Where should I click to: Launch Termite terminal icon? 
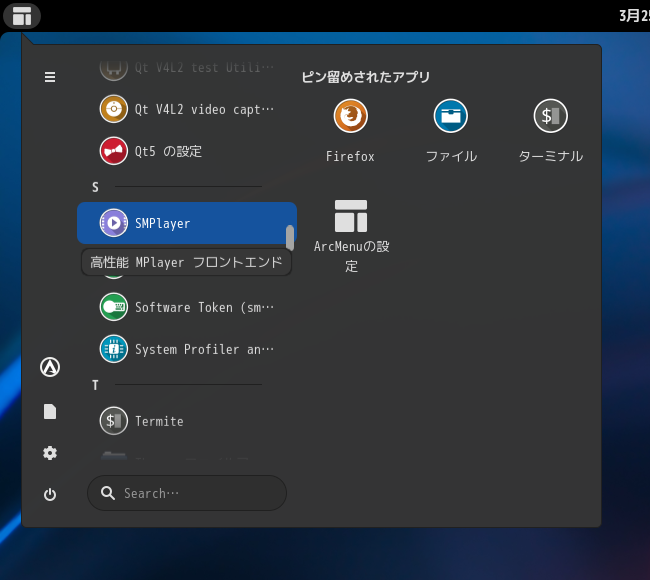(x=114, y=421)
